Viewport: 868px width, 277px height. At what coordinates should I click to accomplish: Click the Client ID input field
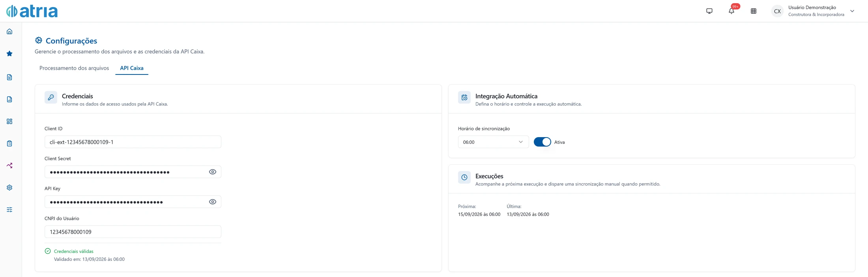(x=133, y=142)
